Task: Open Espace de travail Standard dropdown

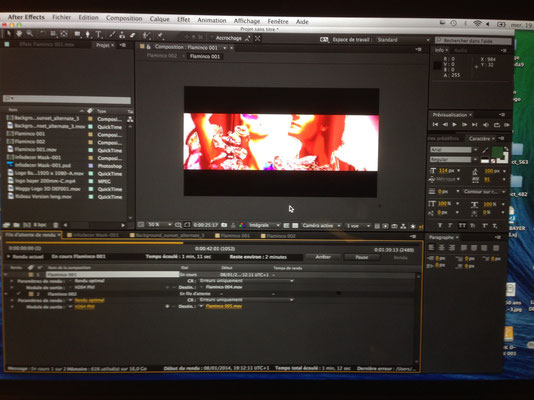Action: point(403,40)
